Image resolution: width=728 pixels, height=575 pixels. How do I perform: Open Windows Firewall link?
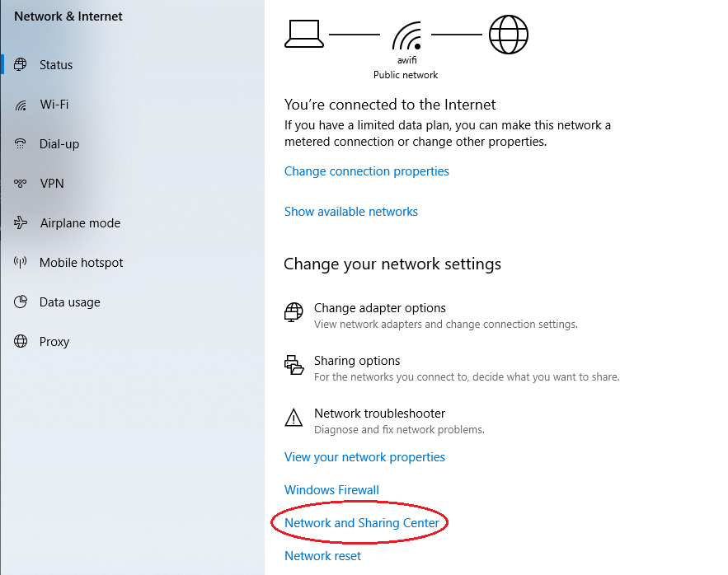pyautogui.click(x=331, y=490)
